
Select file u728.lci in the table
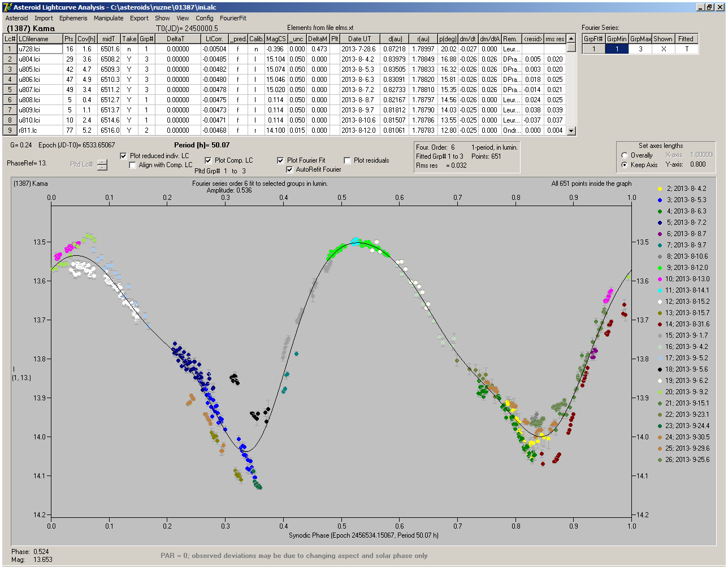[40, 49]
